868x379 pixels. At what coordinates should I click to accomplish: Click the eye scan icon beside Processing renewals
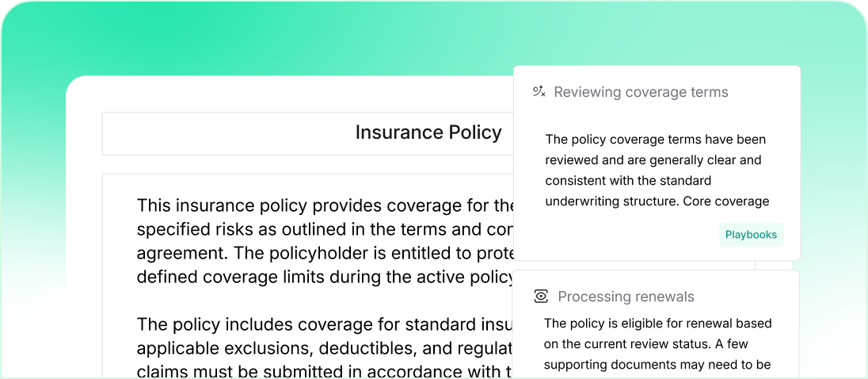(541, 297)
